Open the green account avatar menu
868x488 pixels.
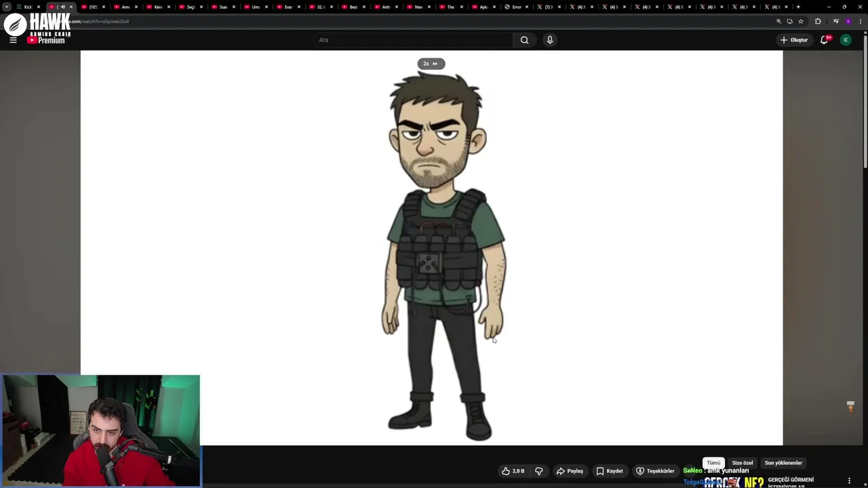coord(846,40)
